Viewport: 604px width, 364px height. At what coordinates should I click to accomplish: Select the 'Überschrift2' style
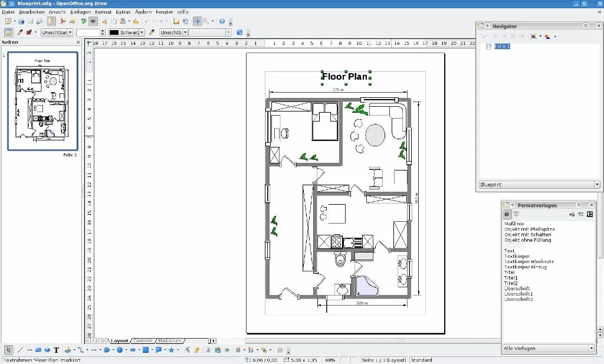click(x=518, y=299)
